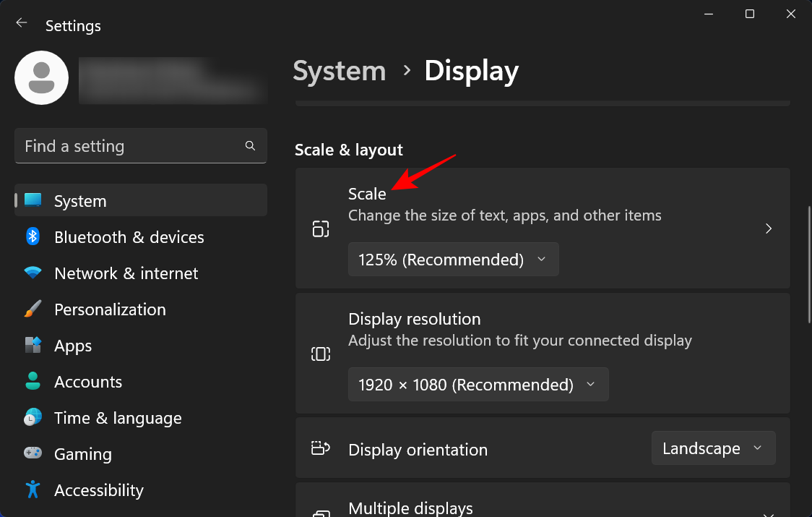Open the Display resolution dropdown
Screen dimensions: 812x517
coord(478,384)
